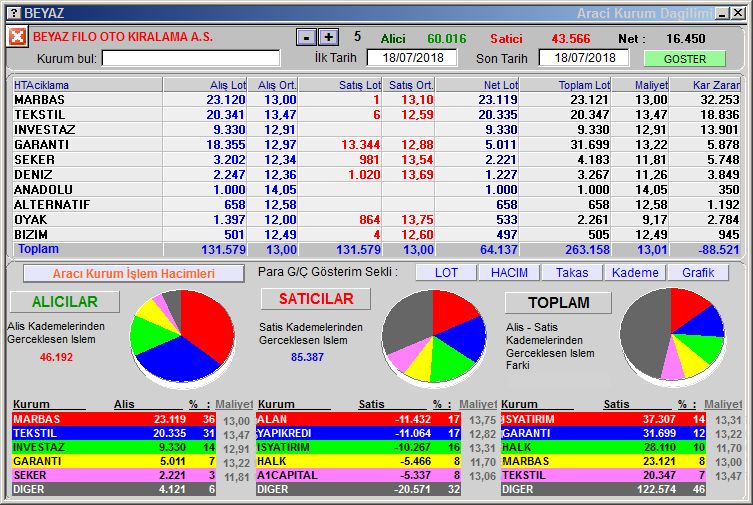This screenshot has height=505, width=753.
Task: Sort by Alış Ort. column header
Action: pos(273,85)
